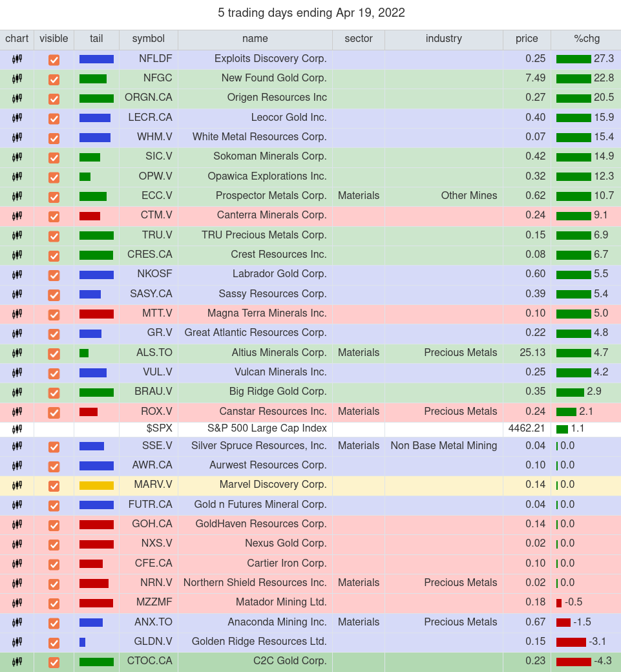This screenshot has width=621, height=672.
Task: Uncheck visible checkbox for New Found Gold
Action: pos(54,79)
